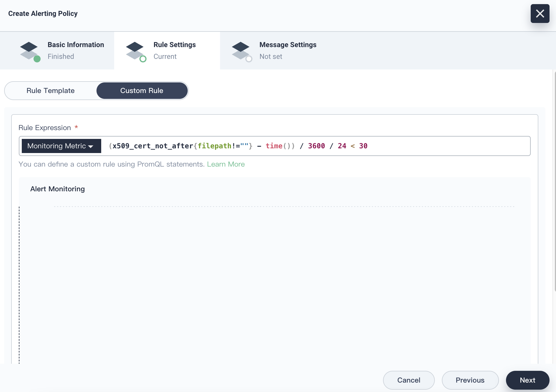
Task: Open the Learn More PromQL link
Action: click(x=226, y=164)
